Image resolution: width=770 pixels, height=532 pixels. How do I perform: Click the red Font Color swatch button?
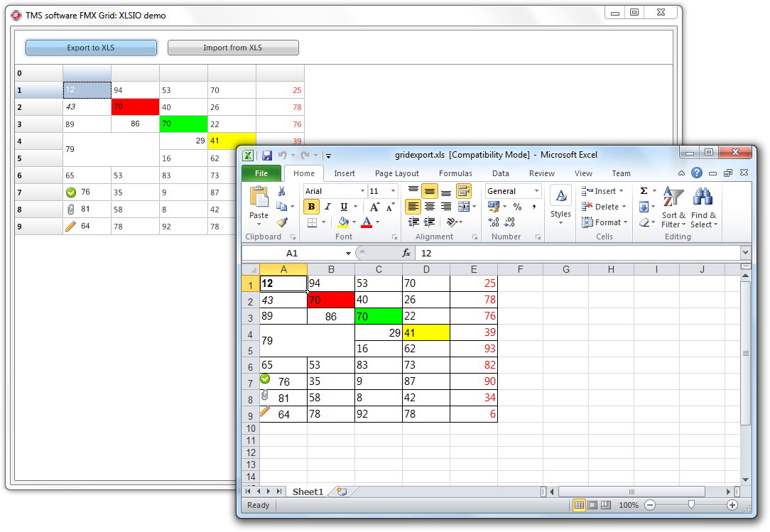(x=367, y=222)
